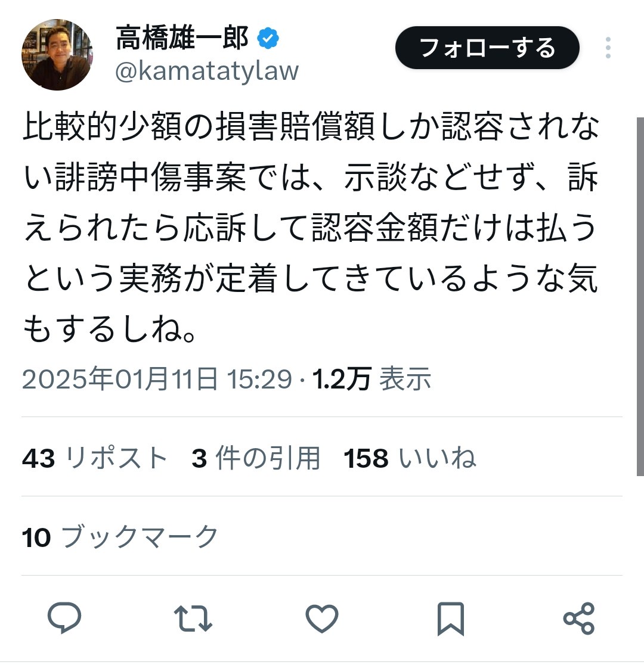Click the tweet body text
Viewport: 644px width, 665px height.
311,228
